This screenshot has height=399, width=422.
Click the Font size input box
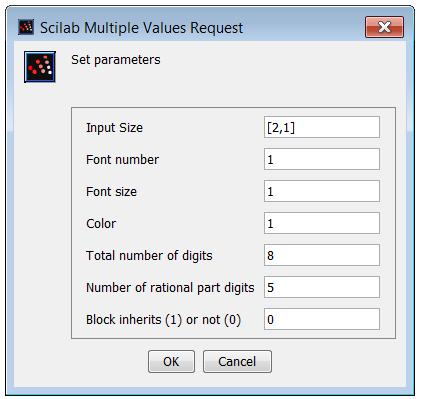322,191
